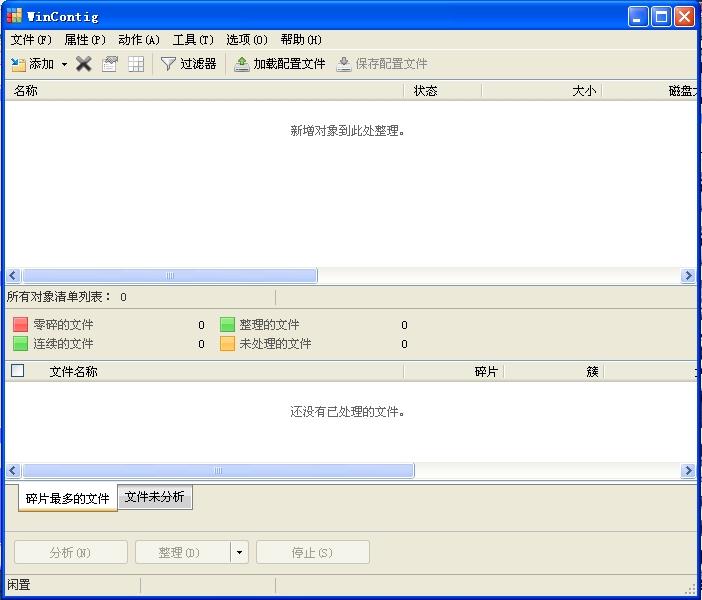
Task: Expand the 整理(D) dropdown arrow
Action: coord(240,553)
